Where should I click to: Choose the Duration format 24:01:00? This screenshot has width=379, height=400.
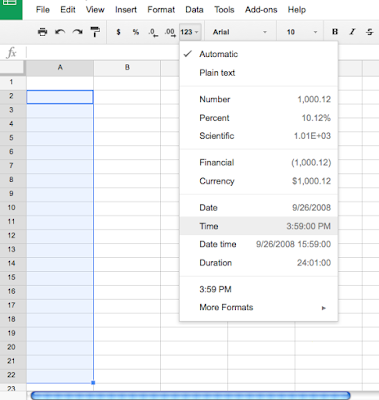click(258, 263)
